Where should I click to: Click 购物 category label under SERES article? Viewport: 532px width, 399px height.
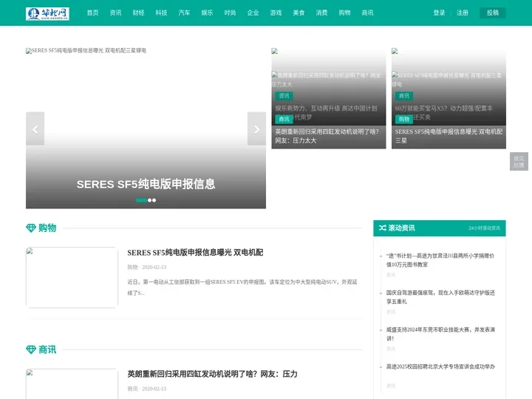[132, 267]
